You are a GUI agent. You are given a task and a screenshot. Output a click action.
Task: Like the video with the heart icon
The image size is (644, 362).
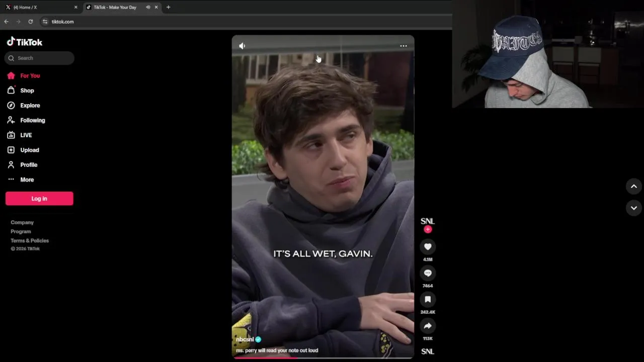pos(428,246)
